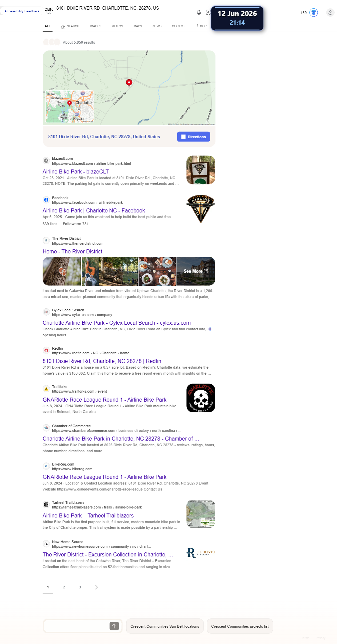Click the Tarheel Trailblazers trail map thumbnail
The height and width of the screenshot is (644, 337).
pos(201,514)
